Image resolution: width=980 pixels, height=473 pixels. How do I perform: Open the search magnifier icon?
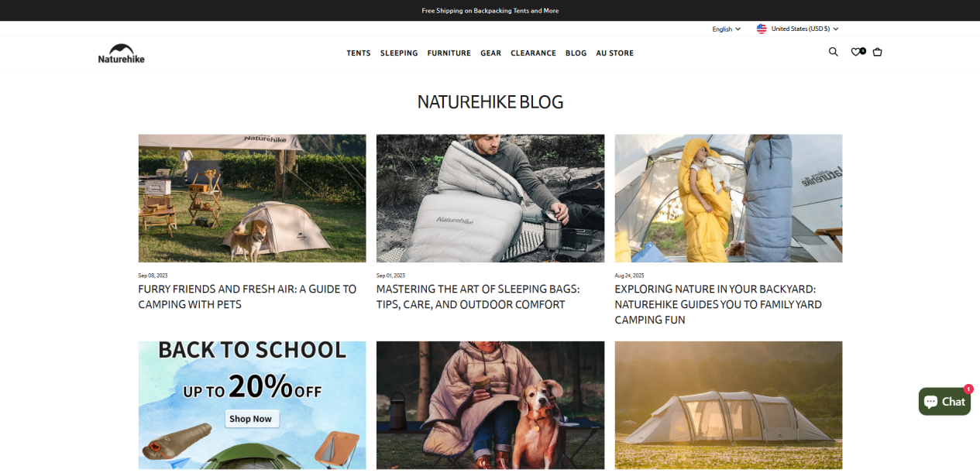(834, 52)
